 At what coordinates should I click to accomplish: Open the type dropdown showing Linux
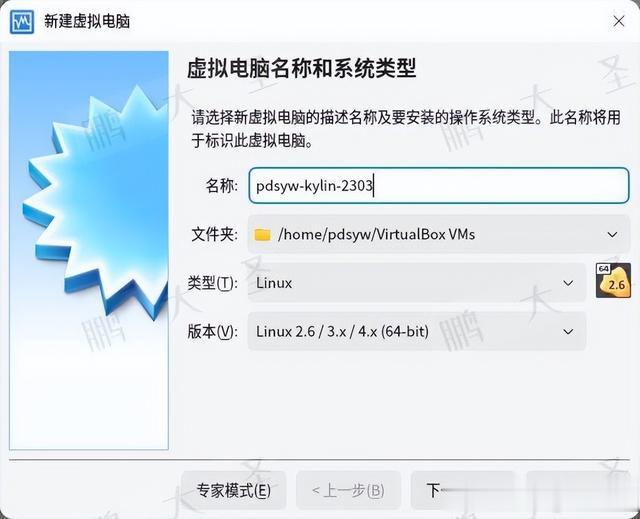pos(417,283)
